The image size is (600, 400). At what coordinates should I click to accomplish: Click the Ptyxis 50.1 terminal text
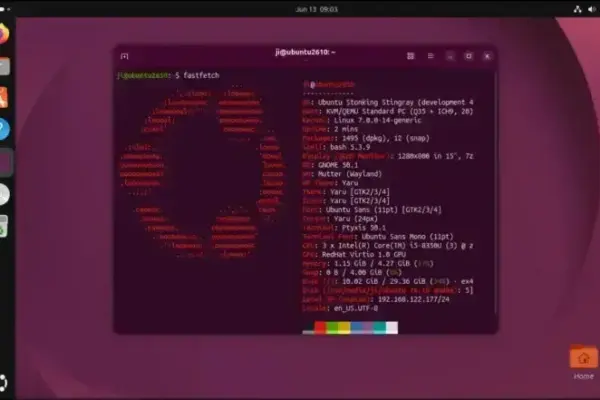(x=364, y=228)
